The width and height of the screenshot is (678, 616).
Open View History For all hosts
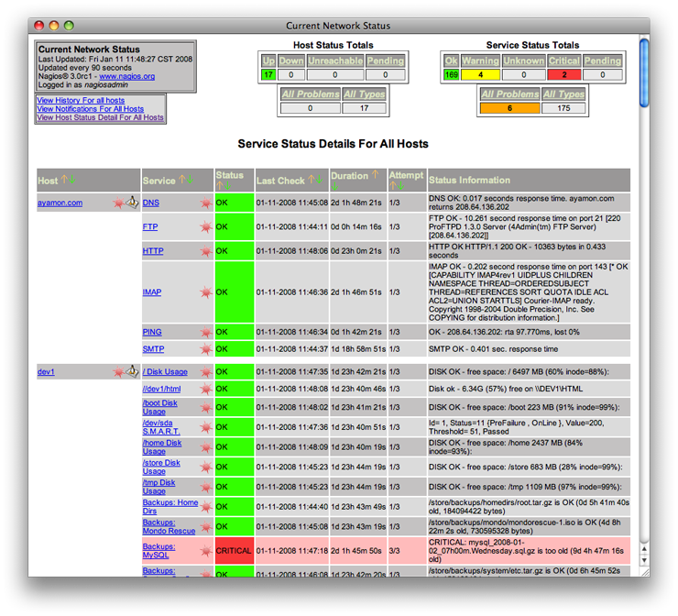pyautogui.click(x=81, y=100)
